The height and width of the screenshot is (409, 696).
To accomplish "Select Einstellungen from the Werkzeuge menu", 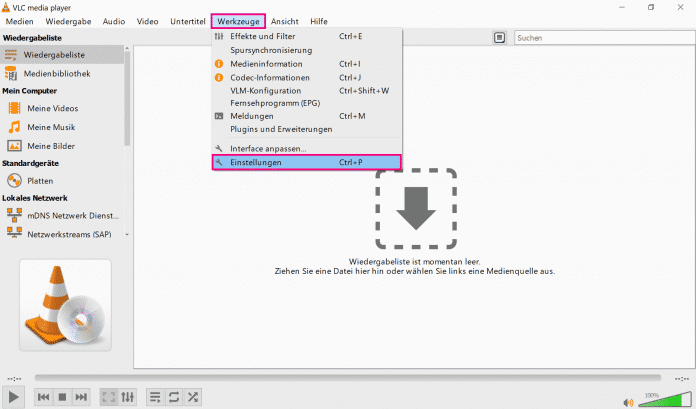I will click(x=306, y=162).
